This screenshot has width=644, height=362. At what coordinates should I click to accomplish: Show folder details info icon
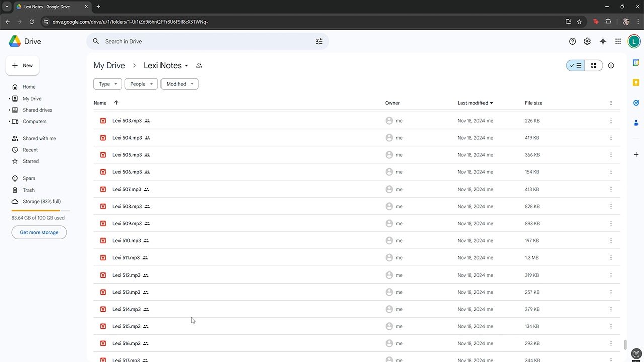pos(611,65)
